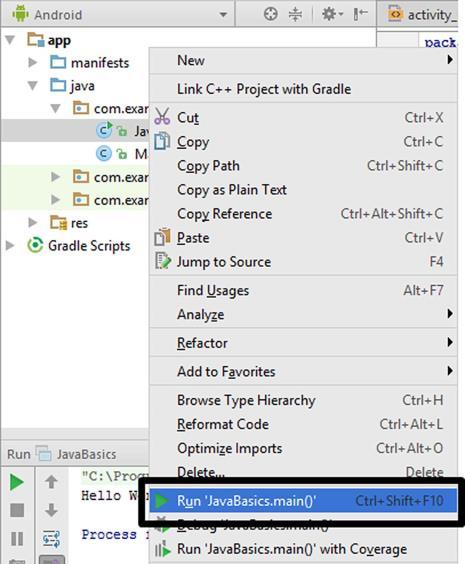Click the green Rerun play button
Viewport: 465px width, 564px height.
[17, 482]
